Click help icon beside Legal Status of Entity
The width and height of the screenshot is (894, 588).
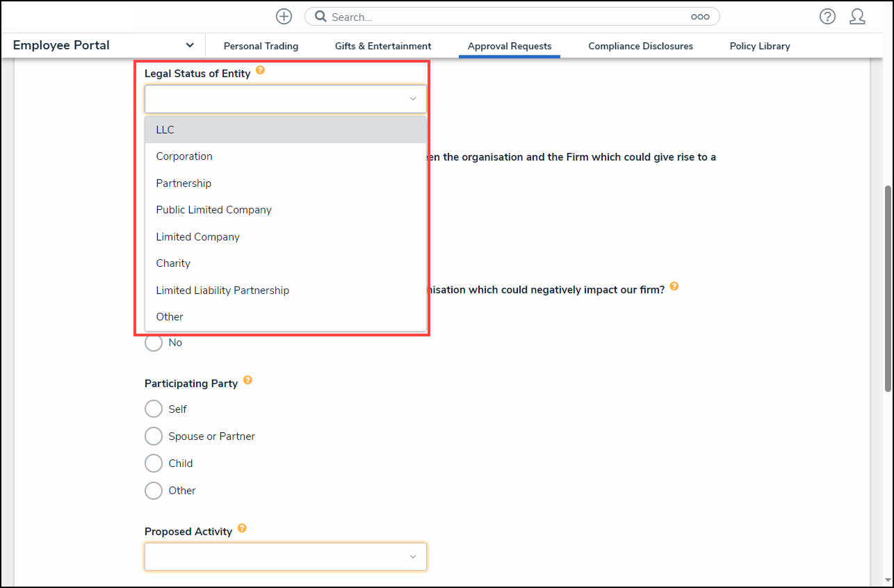pos(260,70)
